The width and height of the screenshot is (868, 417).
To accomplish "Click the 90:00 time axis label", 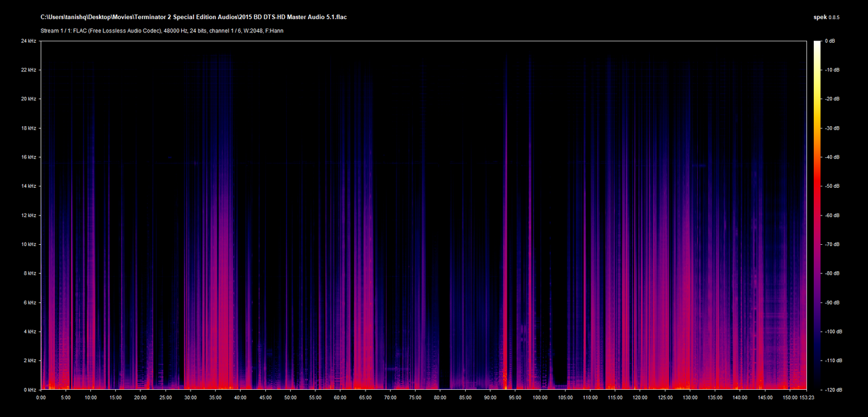I will [x=490, y=398].
